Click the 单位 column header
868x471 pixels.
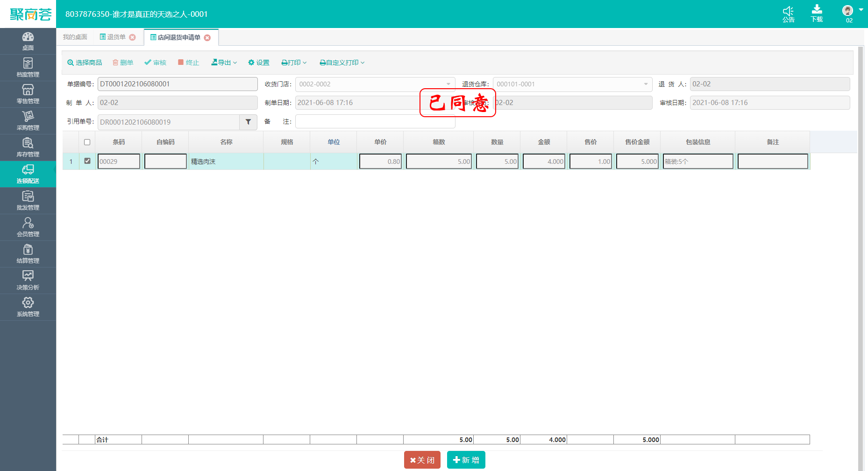[334, 142]
